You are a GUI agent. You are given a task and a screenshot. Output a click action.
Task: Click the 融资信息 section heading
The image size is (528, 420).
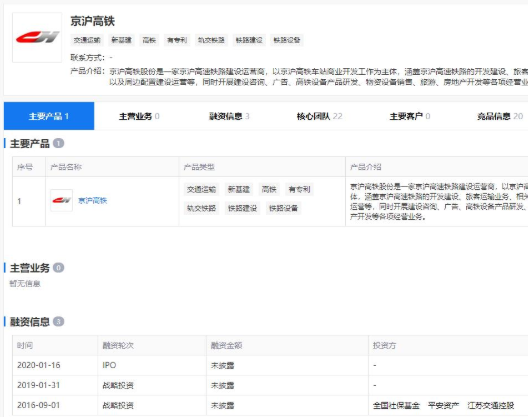pos(30,322)
